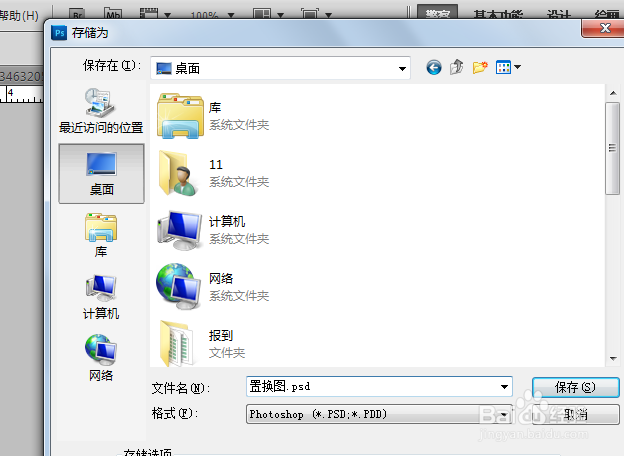
Task: Open the 格式 Photoshop format dropdown
Action: click(379, 414)
